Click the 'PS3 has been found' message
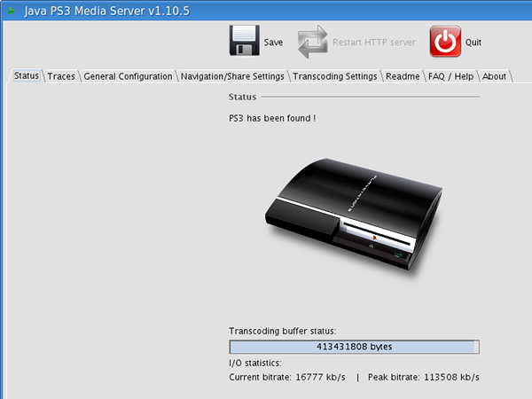 pos(272,118)
